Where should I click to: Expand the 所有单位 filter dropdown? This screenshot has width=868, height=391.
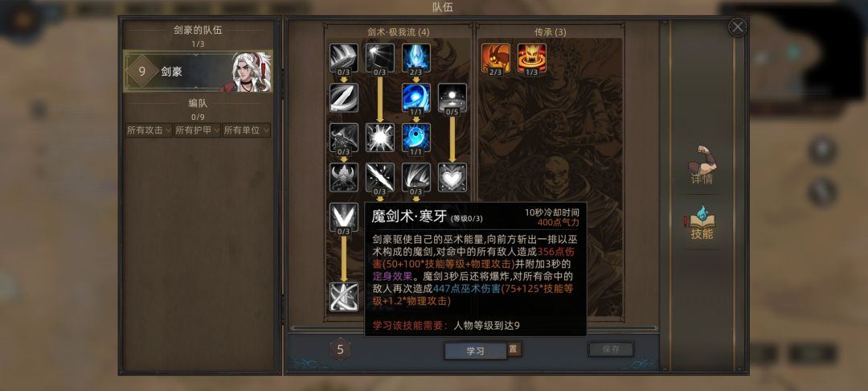[246, 130]
